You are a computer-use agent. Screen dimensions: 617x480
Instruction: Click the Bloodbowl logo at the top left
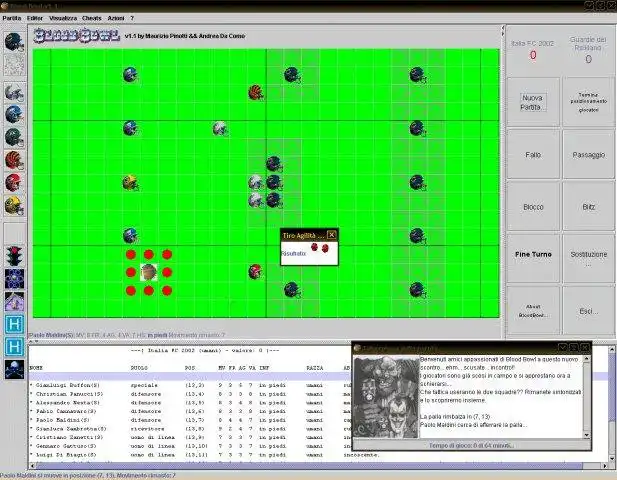point(77,35)
